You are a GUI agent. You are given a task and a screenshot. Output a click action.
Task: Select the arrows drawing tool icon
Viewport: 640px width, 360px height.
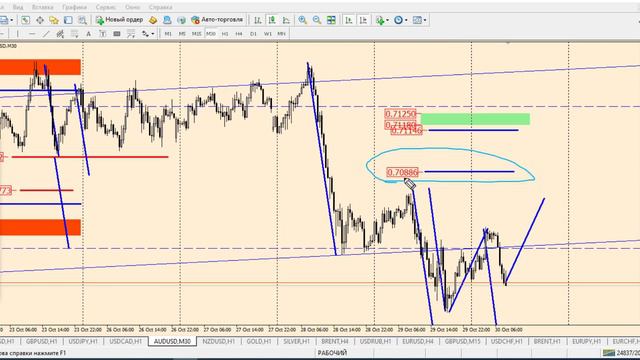145,34
